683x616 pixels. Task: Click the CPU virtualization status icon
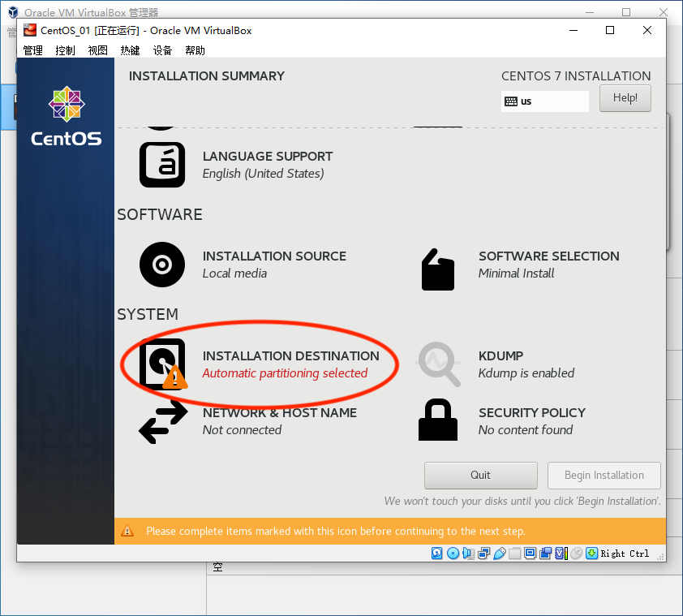pos(561,554)
